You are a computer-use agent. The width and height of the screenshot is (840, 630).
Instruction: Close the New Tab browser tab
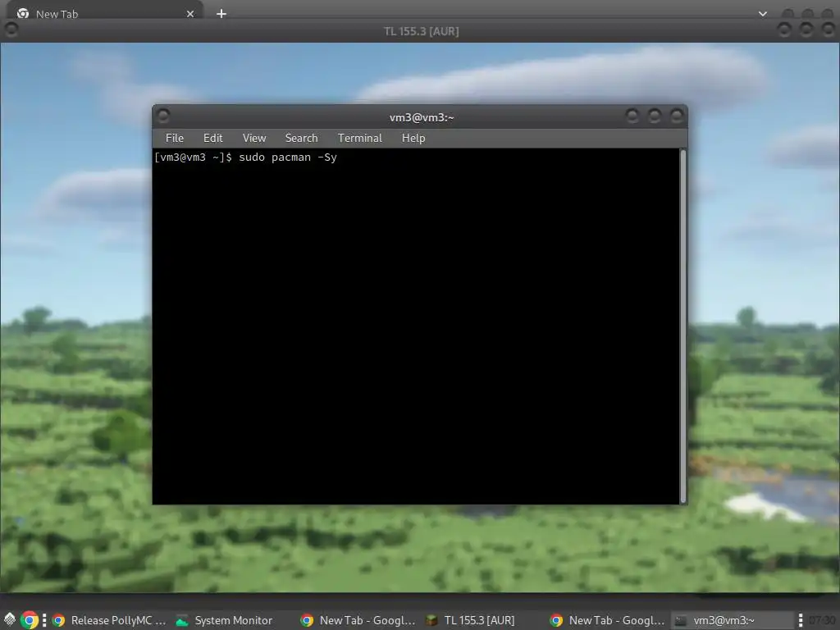190,14
